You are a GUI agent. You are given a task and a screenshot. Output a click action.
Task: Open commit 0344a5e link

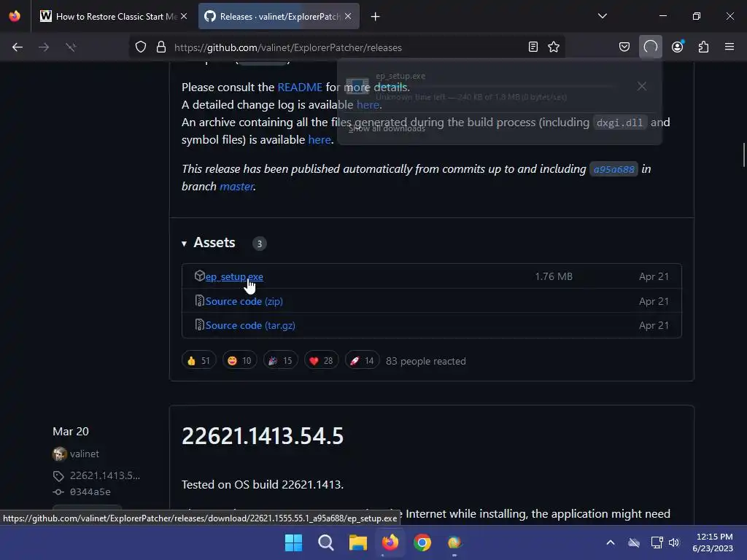click(90, 492)
